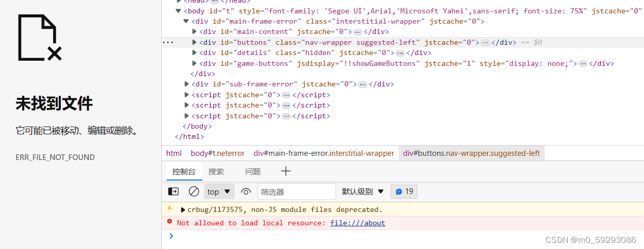
Task: Open live expression eye icon
Action: (246, 192)
